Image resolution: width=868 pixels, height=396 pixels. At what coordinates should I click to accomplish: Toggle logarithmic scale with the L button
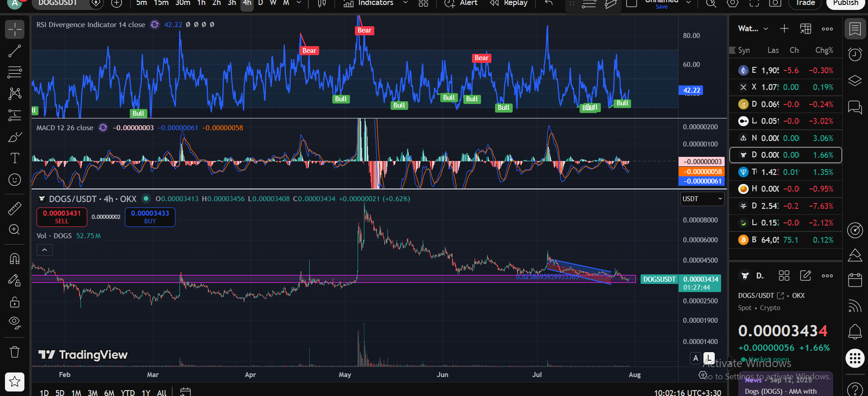[709, 358]
